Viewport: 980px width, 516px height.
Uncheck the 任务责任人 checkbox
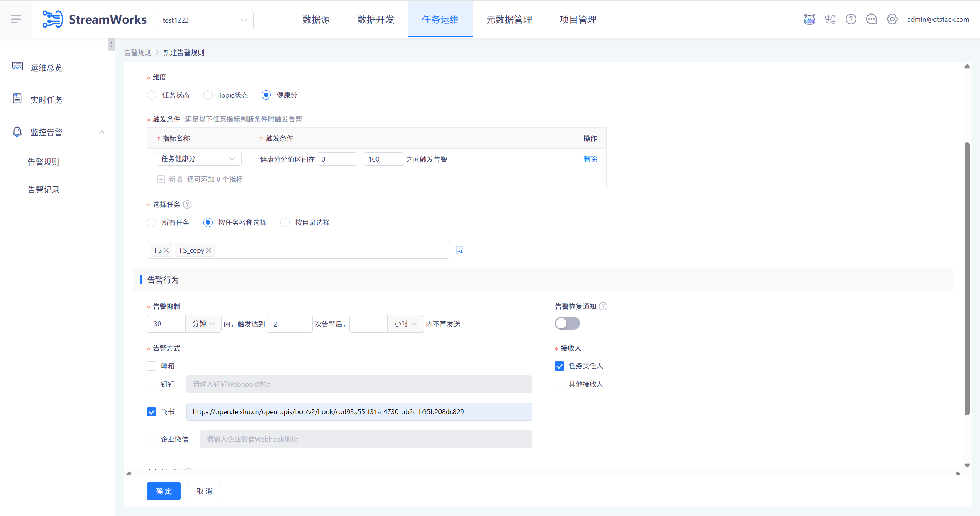pyautogui.click(x=560, y=366)
